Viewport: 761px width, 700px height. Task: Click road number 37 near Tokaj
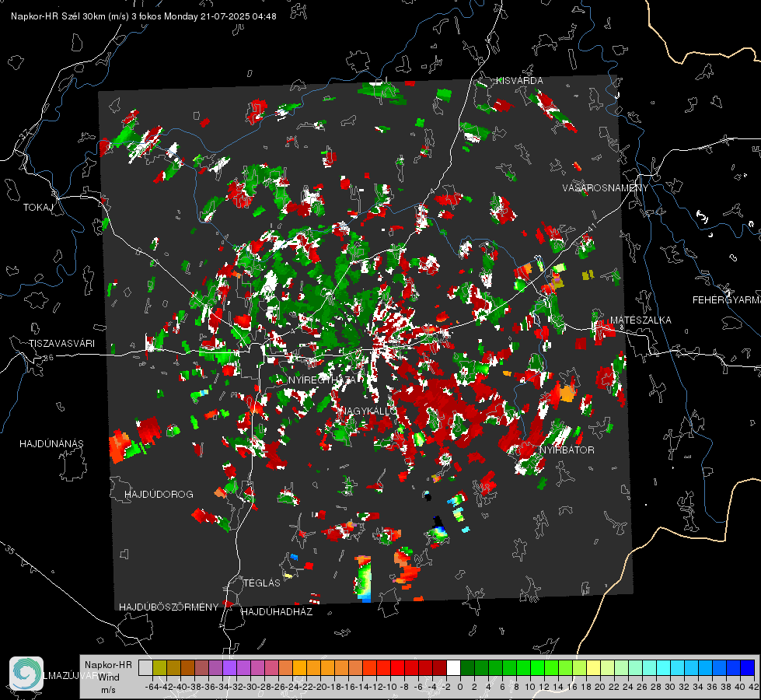pyautogui.click(x=25, y=133)
